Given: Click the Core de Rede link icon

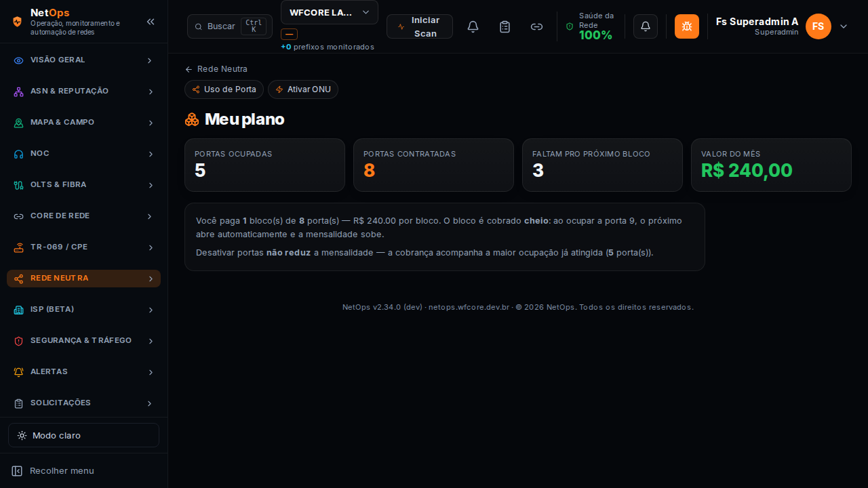Looking at the screenshot, I should 19,216.
